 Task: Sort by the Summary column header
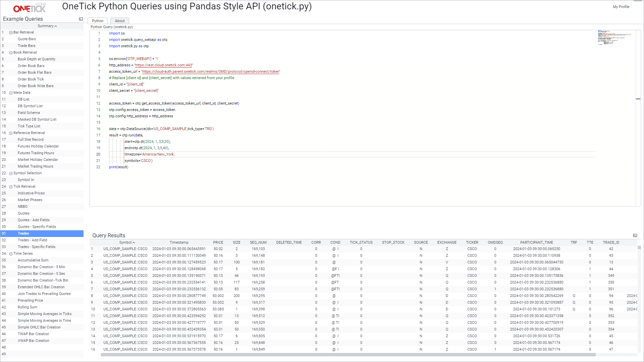pyautogui.click(x=47, y=26)
